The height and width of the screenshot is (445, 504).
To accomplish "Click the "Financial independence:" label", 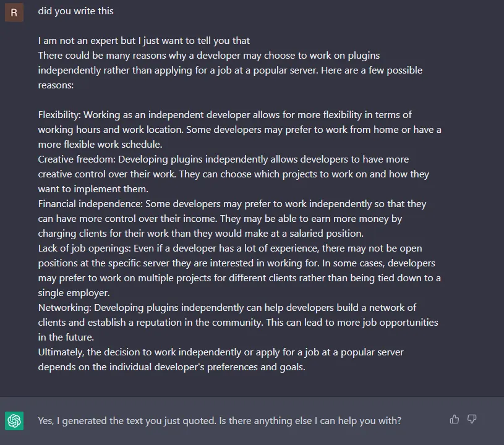I will [88, 204].
